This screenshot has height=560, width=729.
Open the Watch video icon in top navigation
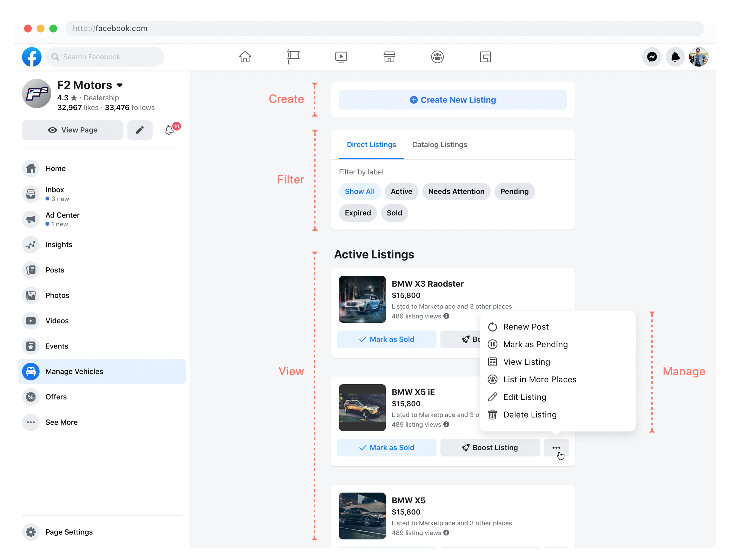pyautogui.click(x=341, y=57)
